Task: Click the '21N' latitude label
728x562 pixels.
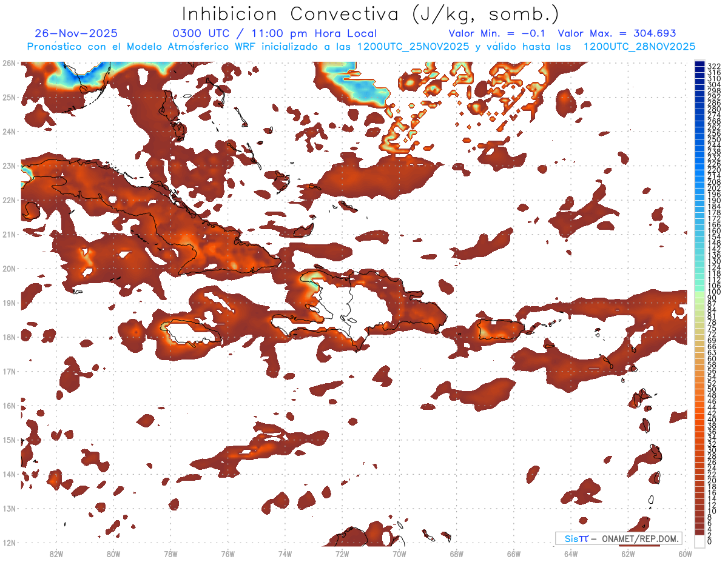Action: click(x=9, y=234)
